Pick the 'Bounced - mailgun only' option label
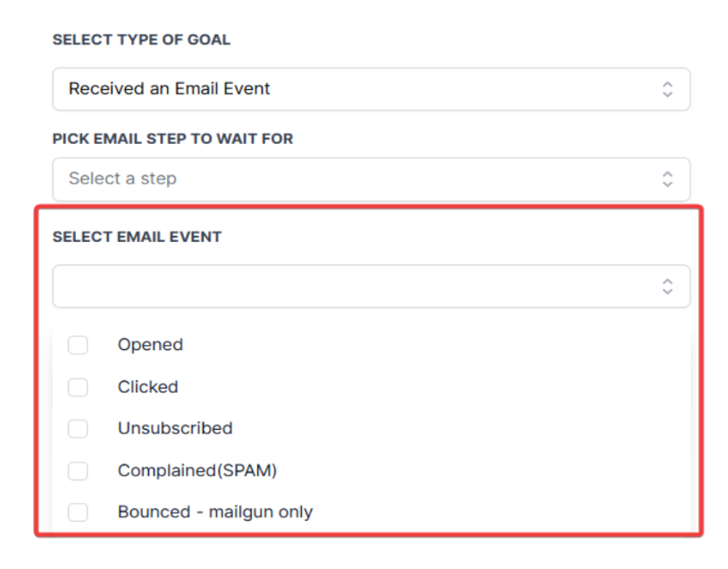The height and width of the screenshot is (569, 728). pyautogui.click(x=214, y=513)
